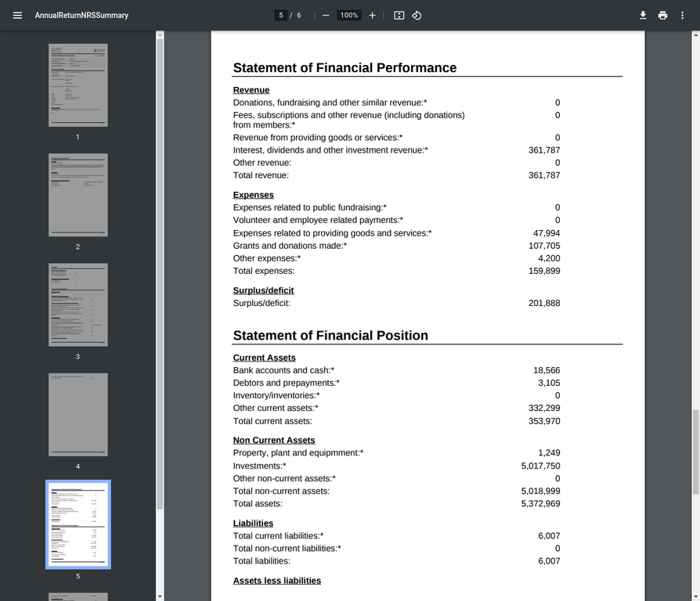Select the zoom in icon
The width and height of the screenshot is (700, 601).
click(372, 14)
